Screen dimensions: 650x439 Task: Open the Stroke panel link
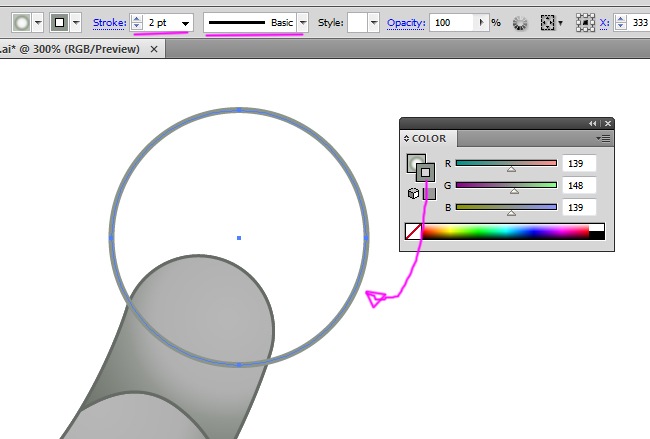pyautogui.click(x=109, y=22)
